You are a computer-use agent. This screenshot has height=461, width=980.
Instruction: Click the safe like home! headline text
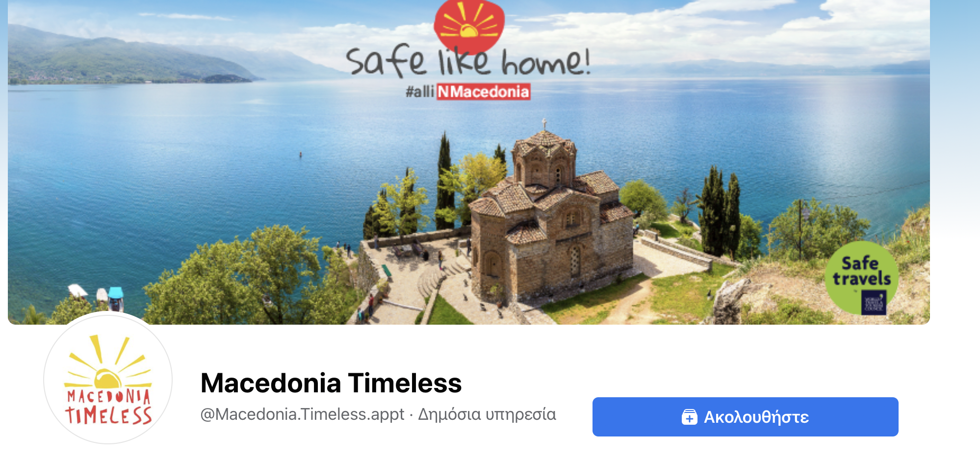(x=468, y=61)
